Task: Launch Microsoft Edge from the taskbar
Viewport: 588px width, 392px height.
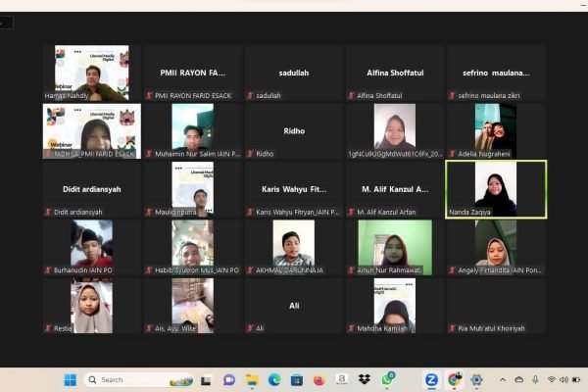Action: click(274, 379)
